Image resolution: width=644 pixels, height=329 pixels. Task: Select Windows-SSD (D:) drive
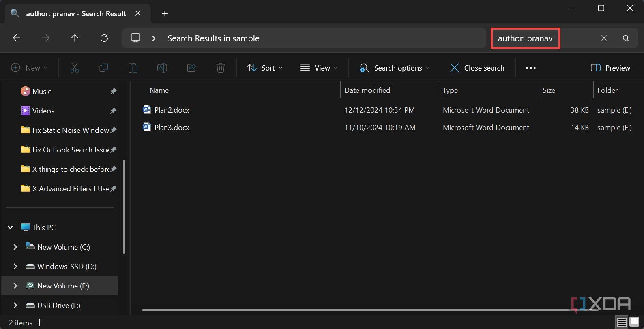(x=67, y=267)
